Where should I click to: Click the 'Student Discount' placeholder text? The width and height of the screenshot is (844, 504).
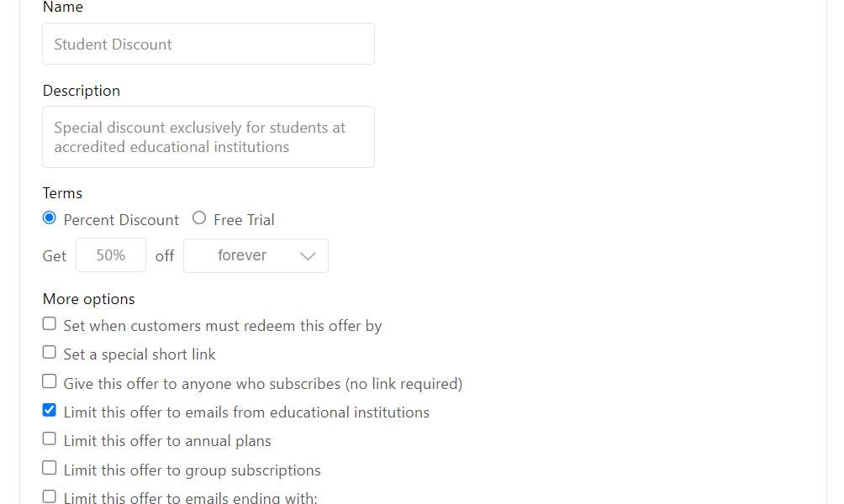[x=112, y=43]
